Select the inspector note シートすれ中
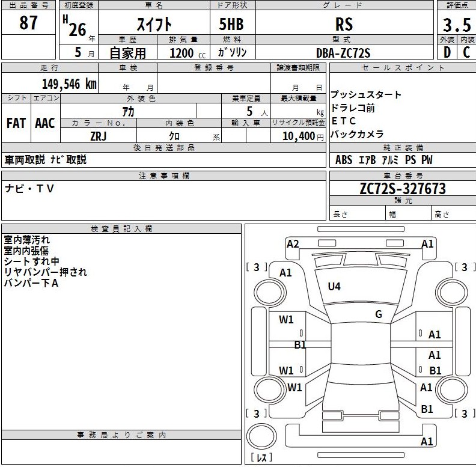The width and height of the screenshot is (476, 467). click(32, 261)
